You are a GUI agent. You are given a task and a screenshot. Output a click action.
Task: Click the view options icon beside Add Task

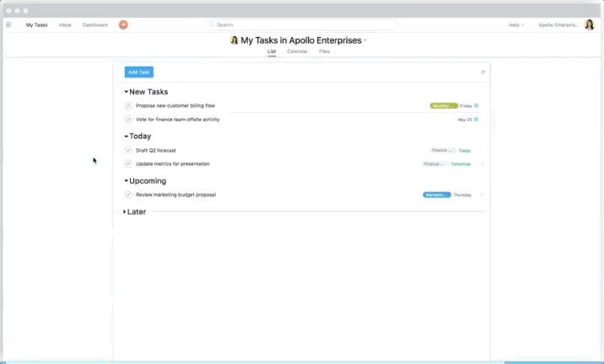483,72
